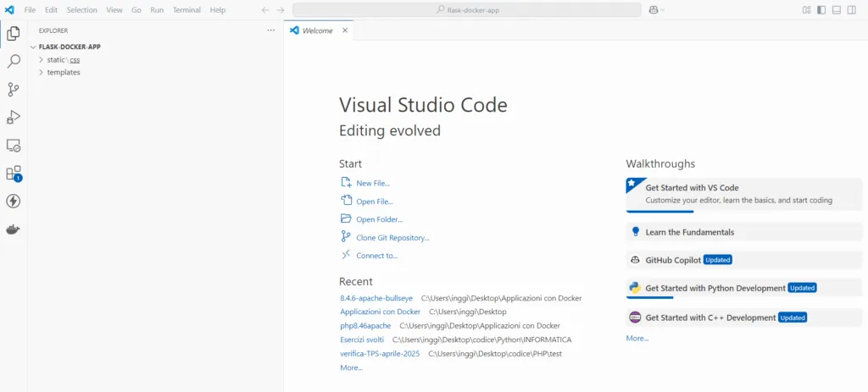
Task: Toggle the bottom panel
Action: click(x=837, y=10)
